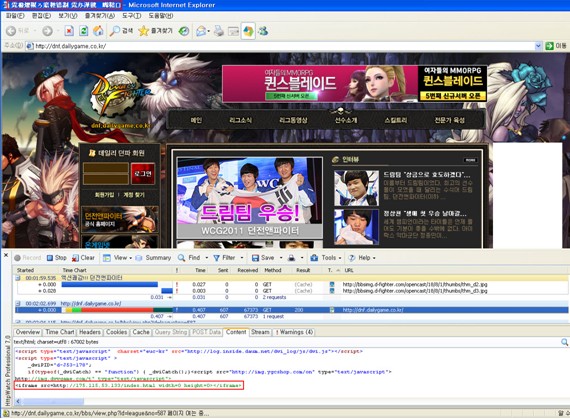This screenshot has height=419, width=570.
Task: Collapse the 00:02:02.699 page group
Action: [18, 303]
